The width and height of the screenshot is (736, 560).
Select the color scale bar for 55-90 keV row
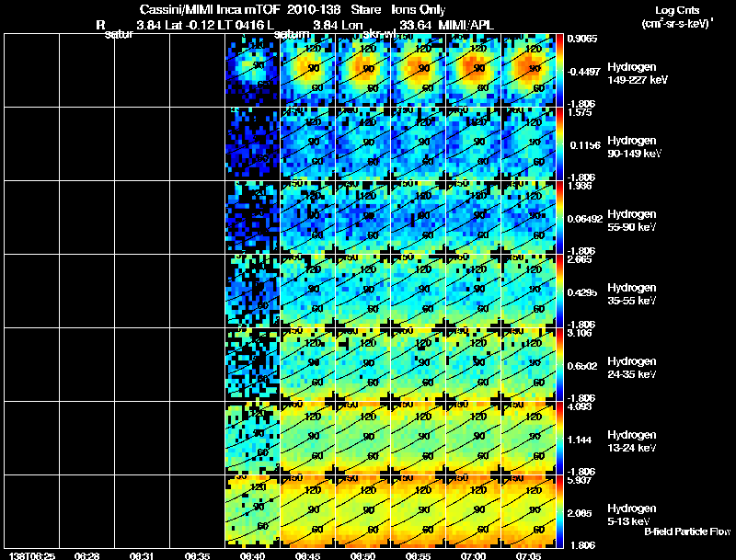[x=559, y=218]
